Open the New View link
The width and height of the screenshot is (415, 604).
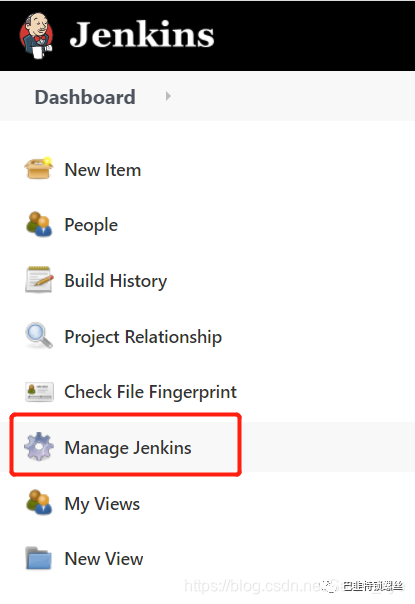click(x=104, y=559)
